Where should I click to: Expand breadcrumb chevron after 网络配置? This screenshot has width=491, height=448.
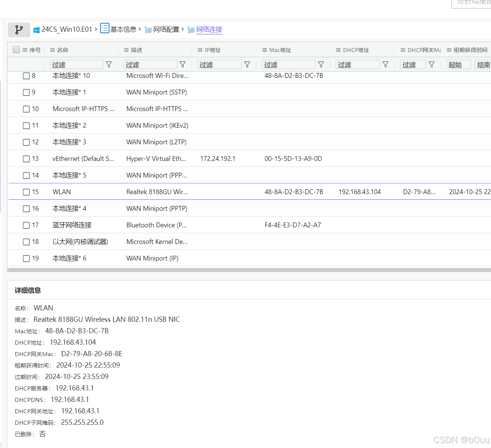(183, 29)
